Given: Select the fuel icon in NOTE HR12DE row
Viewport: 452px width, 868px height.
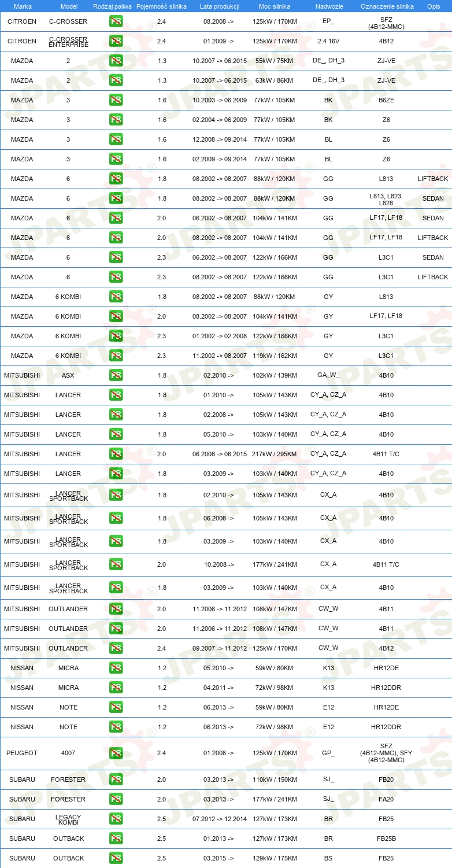Looking at the screenshot, I should [x=116, y=707].
